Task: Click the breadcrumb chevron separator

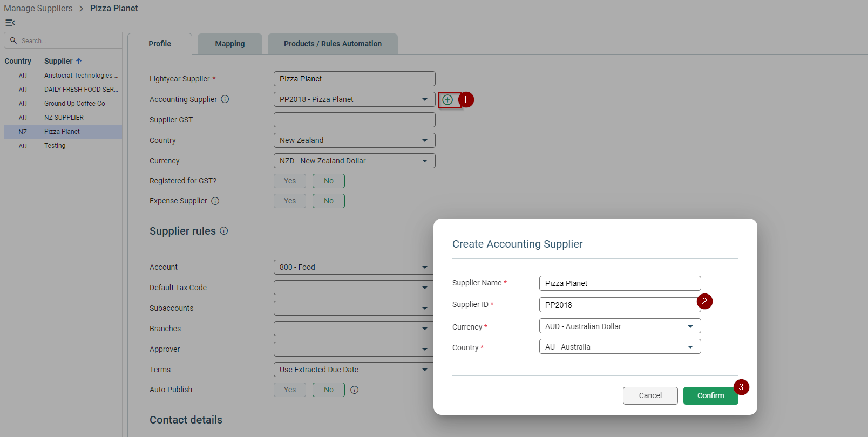Action: click(x=82, y=9)
